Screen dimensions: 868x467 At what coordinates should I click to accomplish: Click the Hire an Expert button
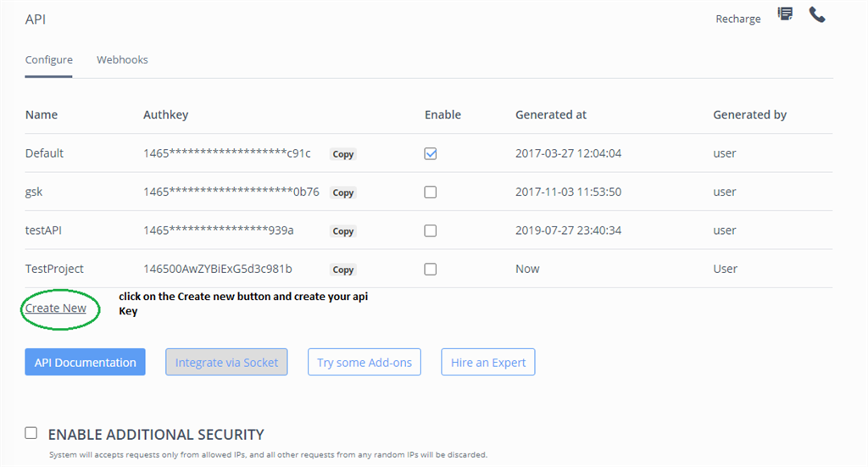tap(488, 362)
